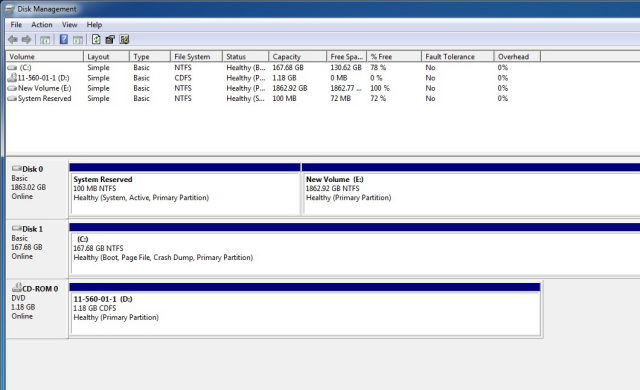Screen dimensions: 640x390
Task: Click the 130.62 GB free space cell
Action: [x=346, y=68]
